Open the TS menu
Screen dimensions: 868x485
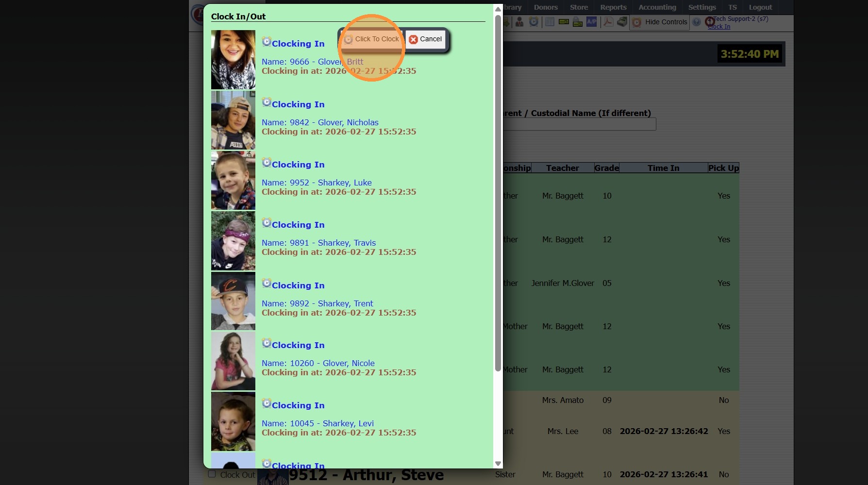733,7
